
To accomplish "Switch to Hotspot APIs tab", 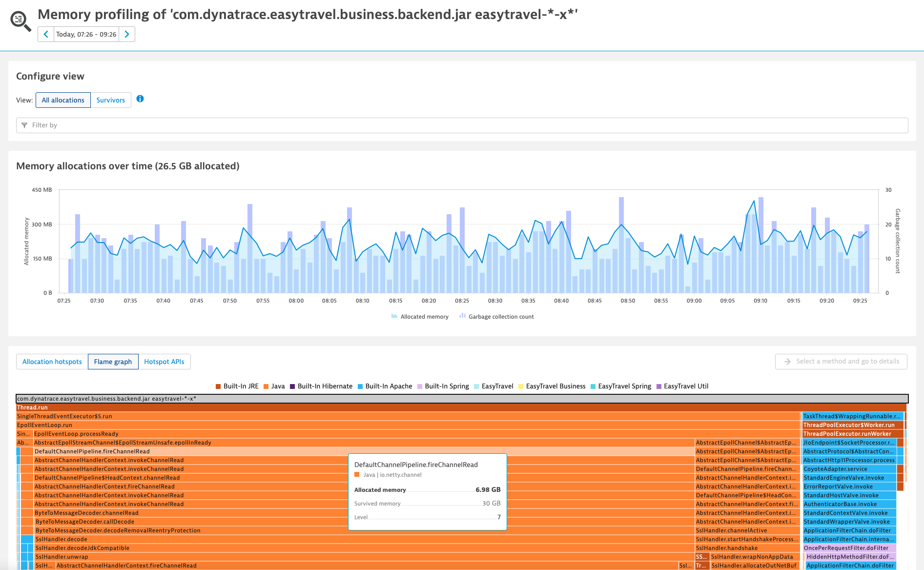I will click(x=164, y=362).
